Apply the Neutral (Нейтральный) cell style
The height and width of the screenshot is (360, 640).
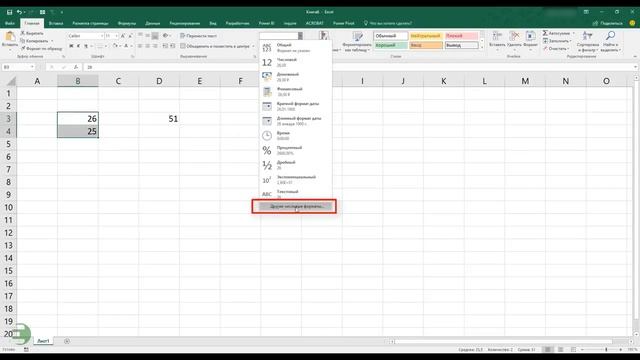click(x=426, y=36)
